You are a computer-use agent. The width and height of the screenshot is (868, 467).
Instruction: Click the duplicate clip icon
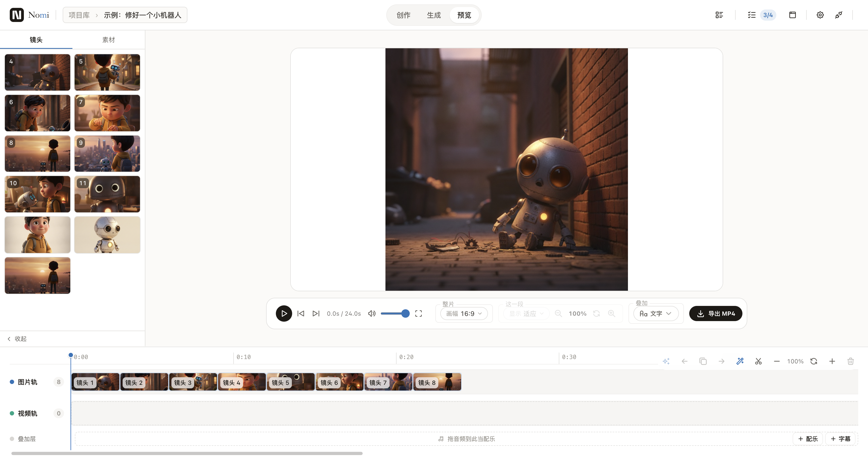pyautogui.click(x=703, y=361)
